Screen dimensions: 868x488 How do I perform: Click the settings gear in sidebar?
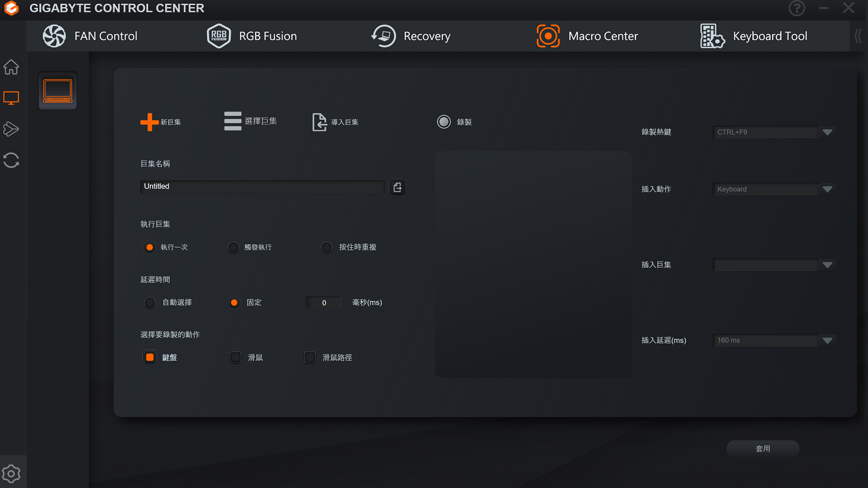[11, 474]
